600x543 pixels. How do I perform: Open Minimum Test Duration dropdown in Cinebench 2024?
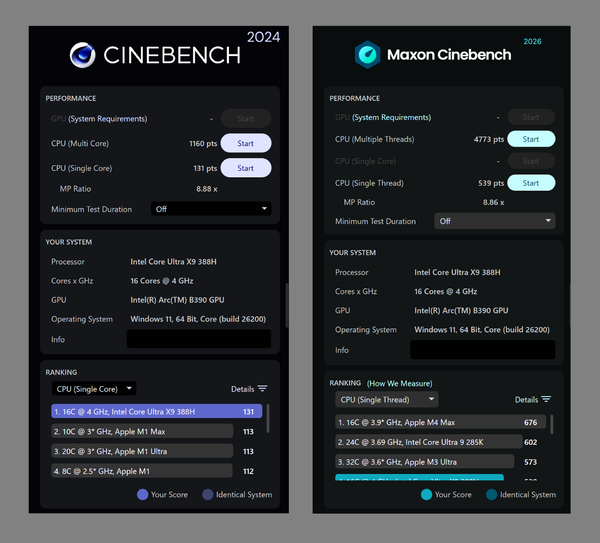[x=211, y=209]
